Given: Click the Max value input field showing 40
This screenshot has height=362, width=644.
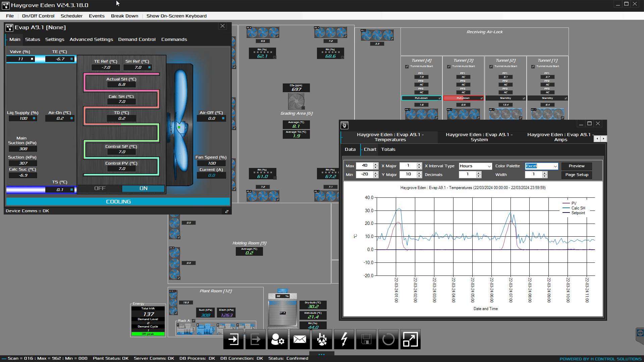Looking at the screenshot, I should tap(365, 166).
